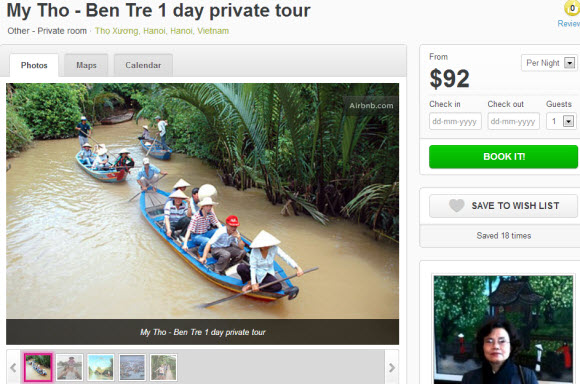The image size is (580, 384).
Task: Show next thumbnails with right arrow
Action: [392, 367]
